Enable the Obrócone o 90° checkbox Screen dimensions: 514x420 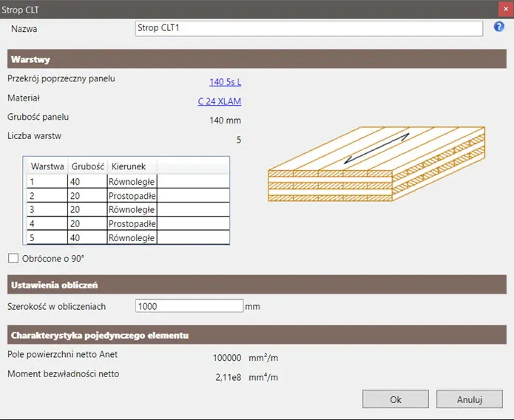(13, 258)
